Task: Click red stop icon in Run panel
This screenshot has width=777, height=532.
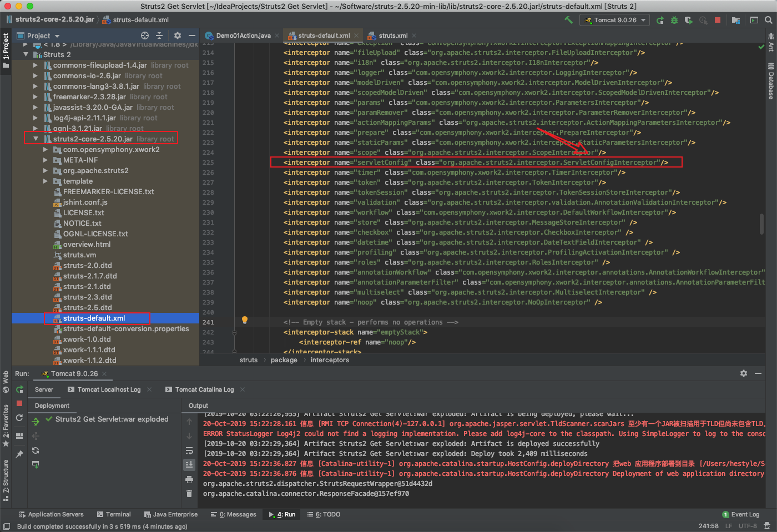Action: pos(19,403)
